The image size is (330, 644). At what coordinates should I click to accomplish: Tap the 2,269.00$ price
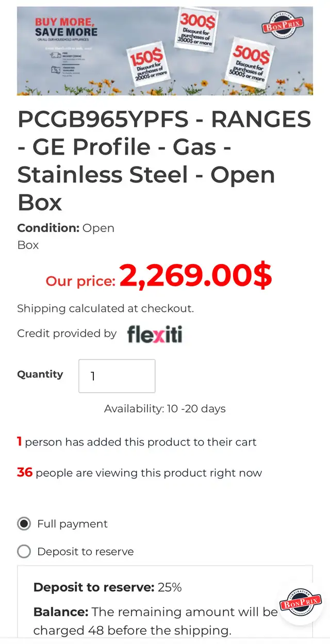click(195, 276)
